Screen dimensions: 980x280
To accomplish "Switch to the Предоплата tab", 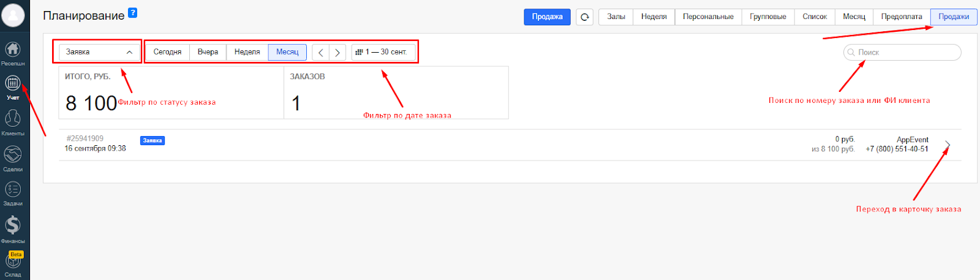I will point(901,17).
